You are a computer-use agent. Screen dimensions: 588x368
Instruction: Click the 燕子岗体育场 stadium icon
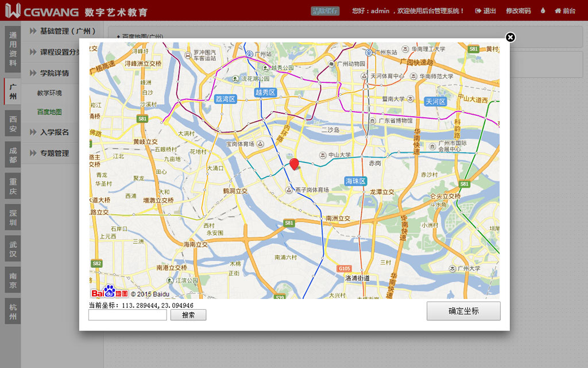[x=289, y=190]
